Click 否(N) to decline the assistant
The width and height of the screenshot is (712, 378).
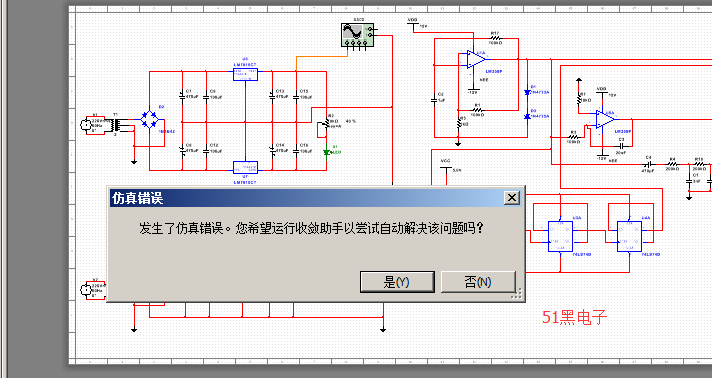[478, 282]
